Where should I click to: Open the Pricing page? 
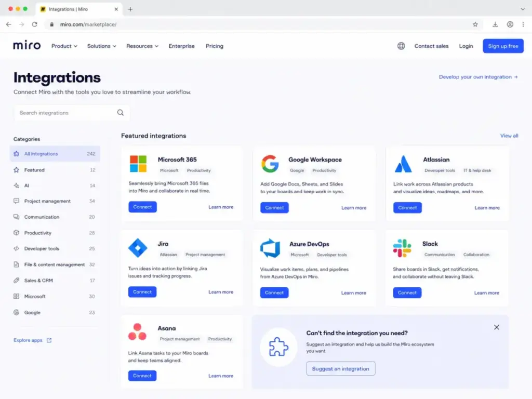coord(215,46)
